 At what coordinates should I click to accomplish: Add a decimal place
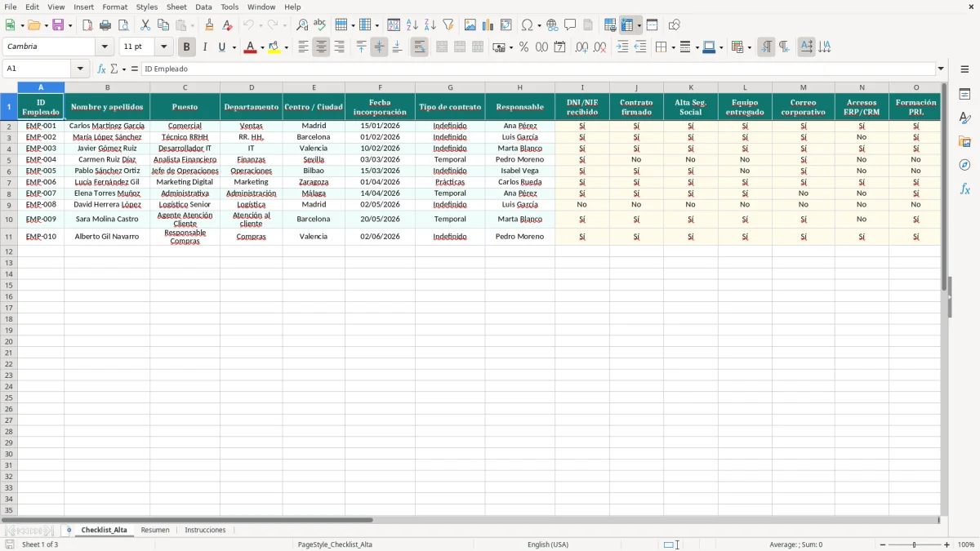581,47
